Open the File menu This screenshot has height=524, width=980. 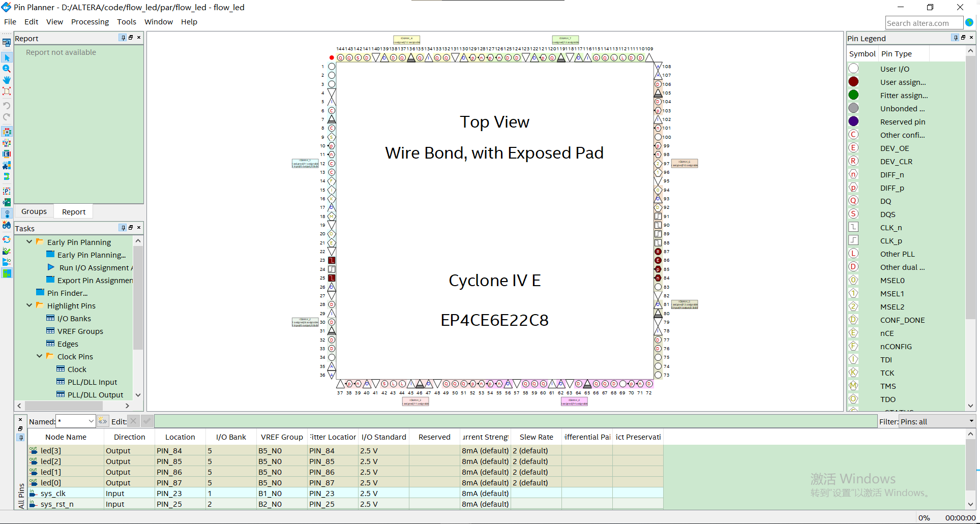[10, 22]
